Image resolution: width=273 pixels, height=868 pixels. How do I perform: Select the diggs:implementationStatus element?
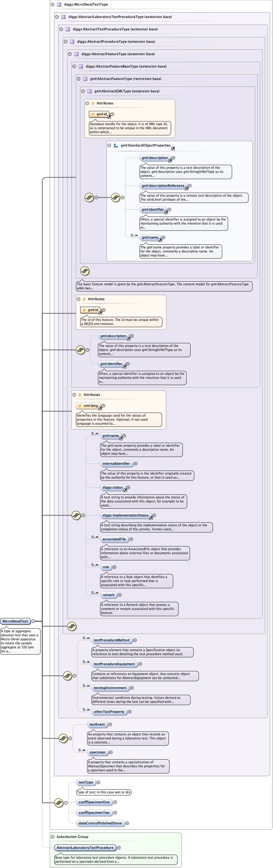(x=125, y=515)
